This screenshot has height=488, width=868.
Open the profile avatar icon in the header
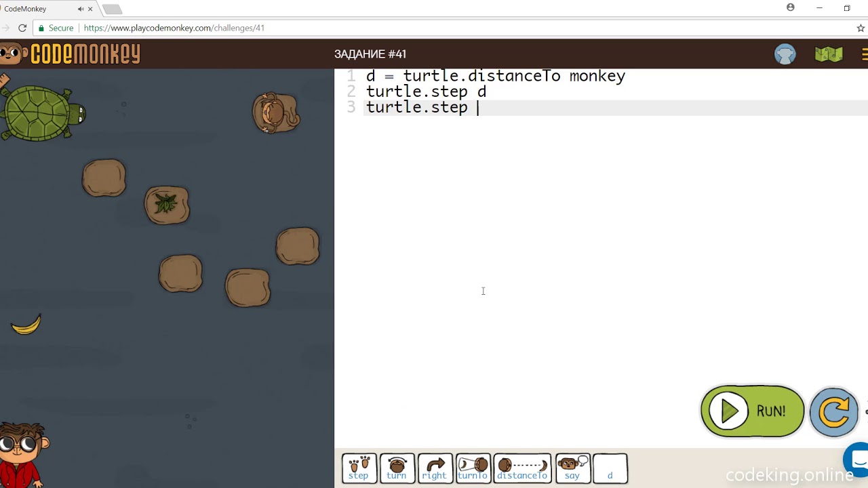[x=785, y=54]
